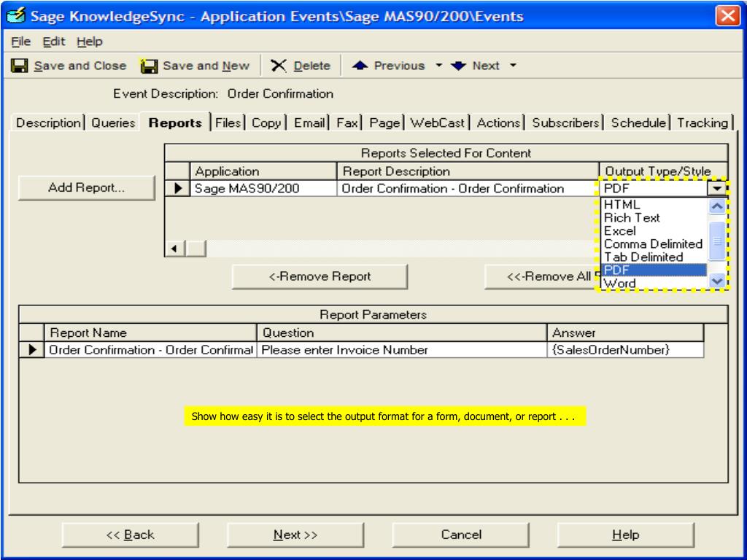Switch to the Description tab

pos(48,122)
